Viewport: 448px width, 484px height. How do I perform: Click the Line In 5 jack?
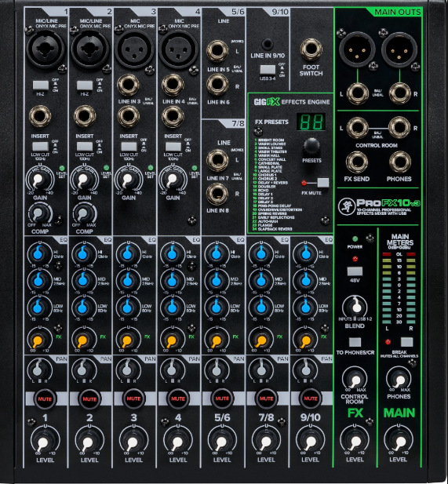[x=217, y=51]
